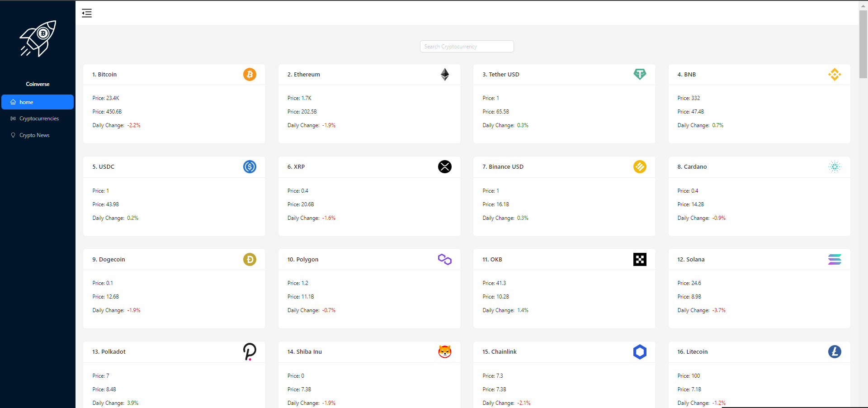This screenshot has width=868, height=408.
Task: Open the 6. XRP card title
Action: pos(296,167)
